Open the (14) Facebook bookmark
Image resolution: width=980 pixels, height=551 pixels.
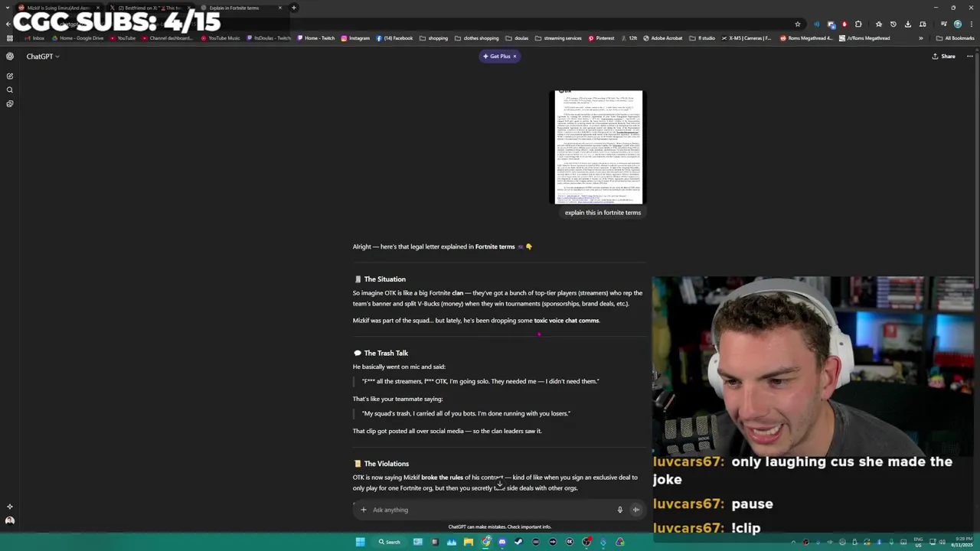(394, 38)
